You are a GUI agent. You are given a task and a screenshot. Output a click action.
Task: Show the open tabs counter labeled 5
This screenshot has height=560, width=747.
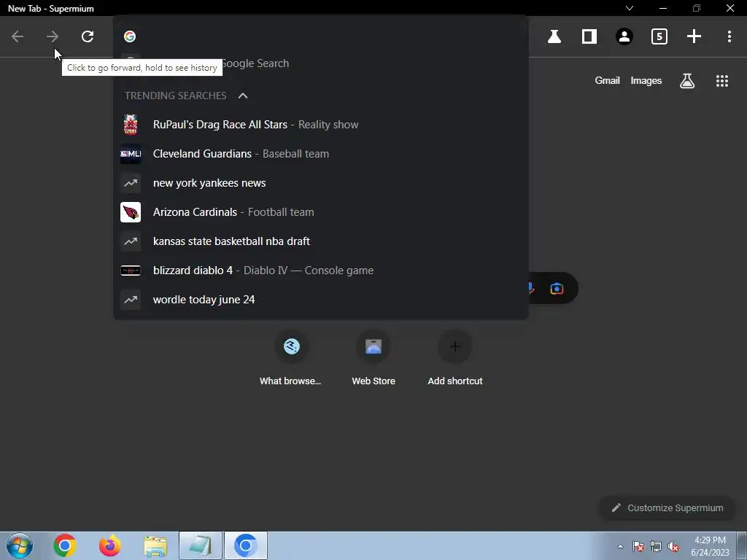click(x=659, y=36)
